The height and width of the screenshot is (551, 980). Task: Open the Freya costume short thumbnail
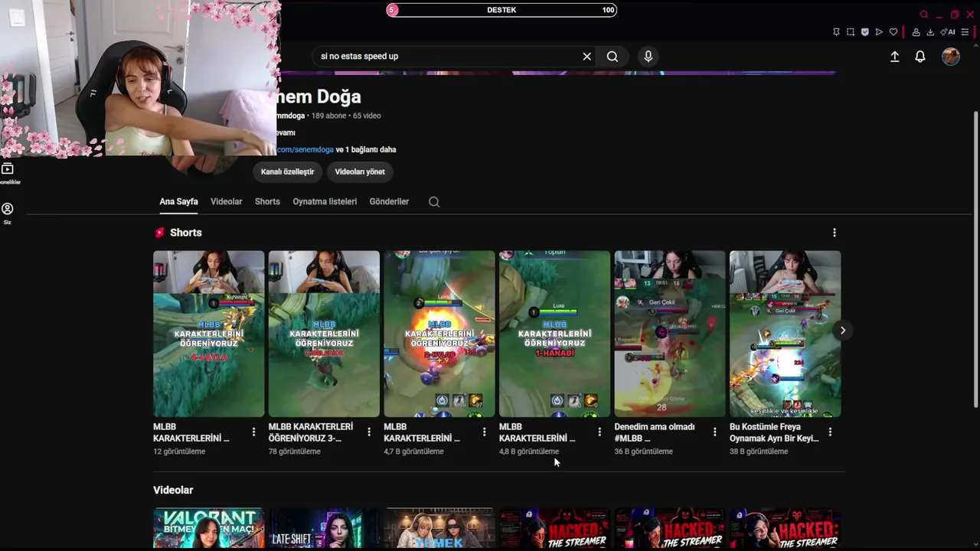pyautogui.click(x=785, y=334)
